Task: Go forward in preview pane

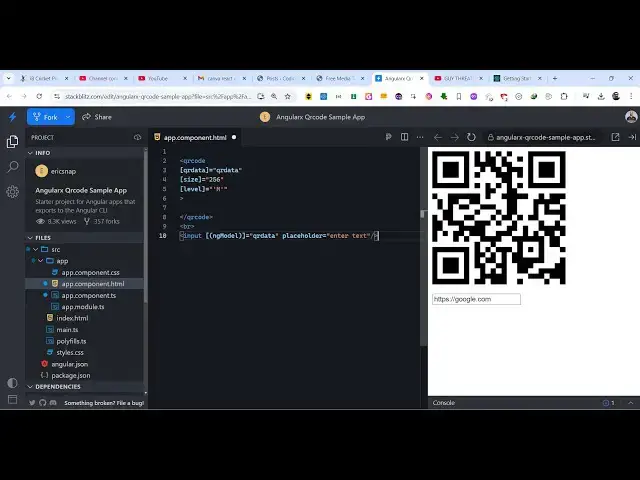Action: pos(454,138)
